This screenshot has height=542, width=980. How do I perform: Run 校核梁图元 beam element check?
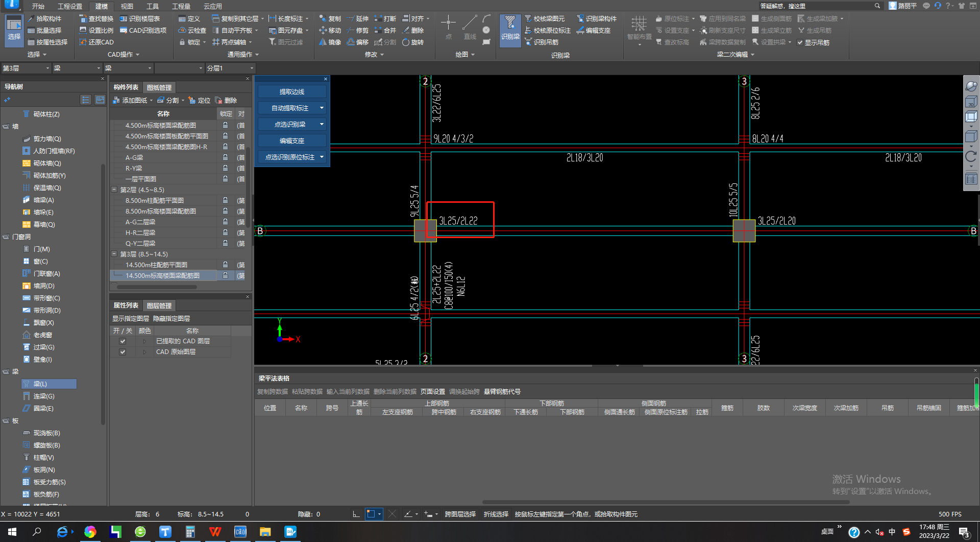coord(544,19)
